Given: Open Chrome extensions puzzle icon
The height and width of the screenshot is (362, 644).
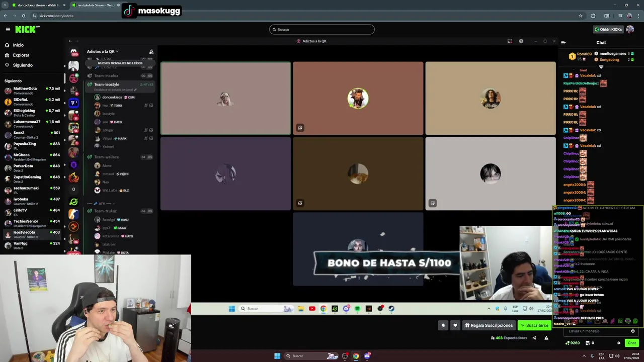Looking at the screenshot, I should click(593, 16).
